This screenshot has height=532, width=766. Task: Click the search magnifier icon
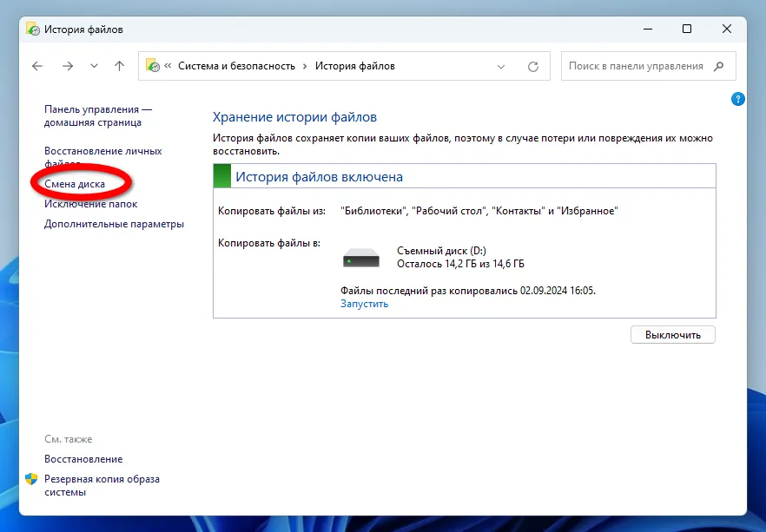tap(718, 66)
